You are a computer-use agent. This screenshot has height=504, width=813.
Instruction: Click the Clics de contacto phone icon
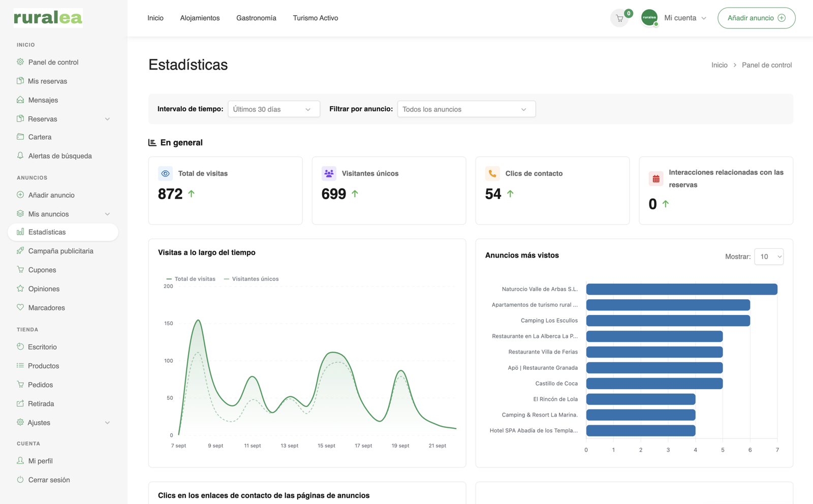point(492,173)
